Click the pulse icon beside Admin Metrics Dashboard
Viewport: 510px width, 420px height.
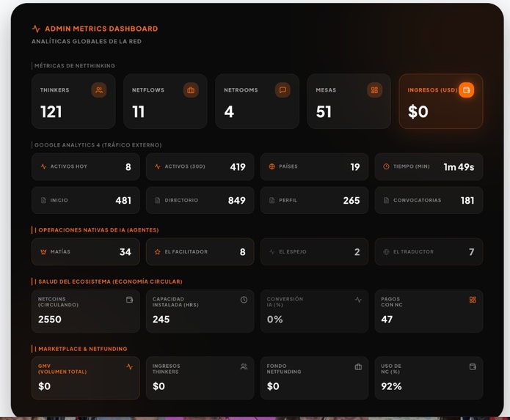coord(36,29)
